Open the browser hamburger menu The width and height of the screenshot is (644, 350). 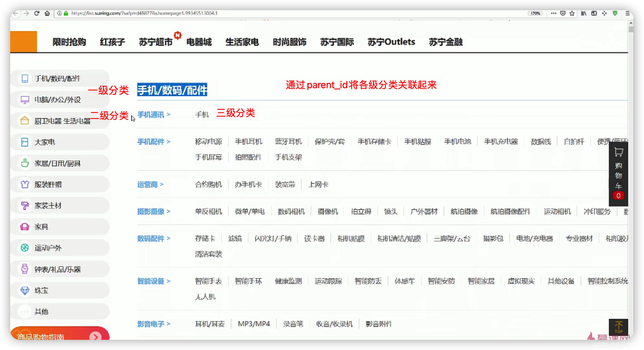(627, 13)
